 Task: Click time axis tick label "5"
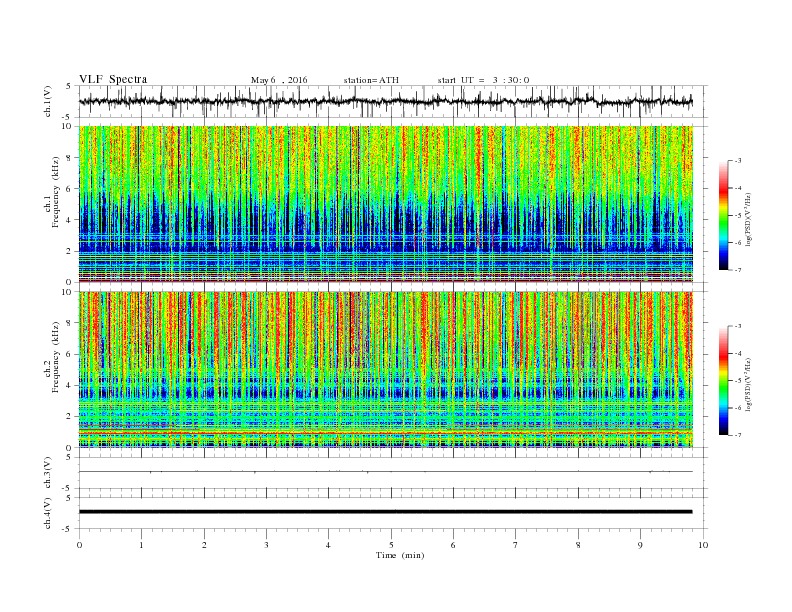tap(391, 545)
